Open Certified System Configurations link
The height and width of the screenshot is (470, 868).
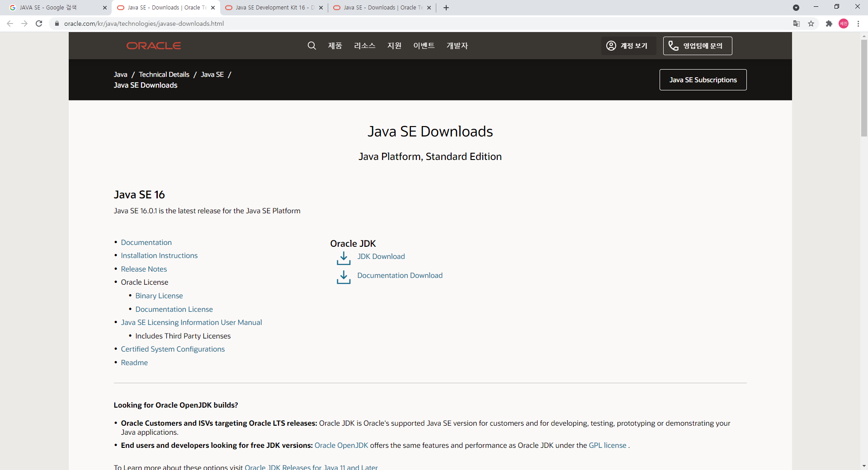pos(173,349)
